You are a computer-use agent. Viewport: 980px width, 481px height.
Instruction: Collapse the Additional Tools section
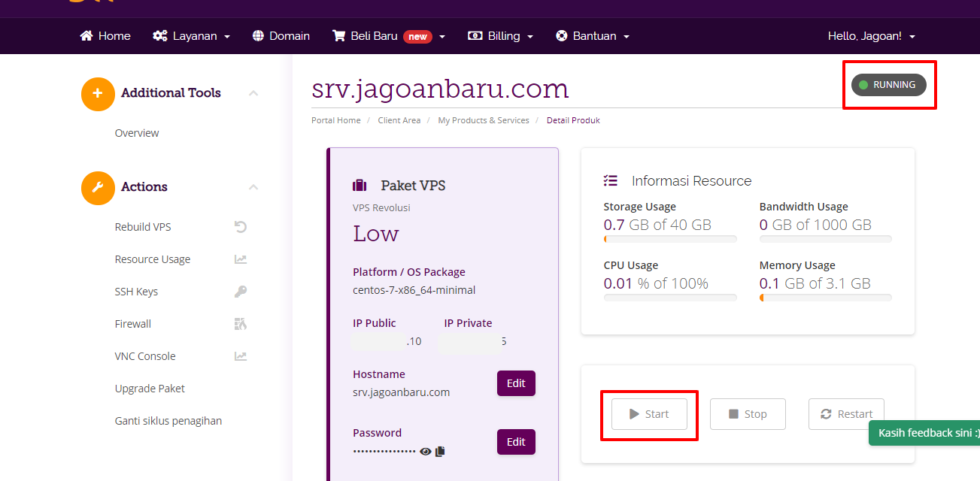click(253, 93)
